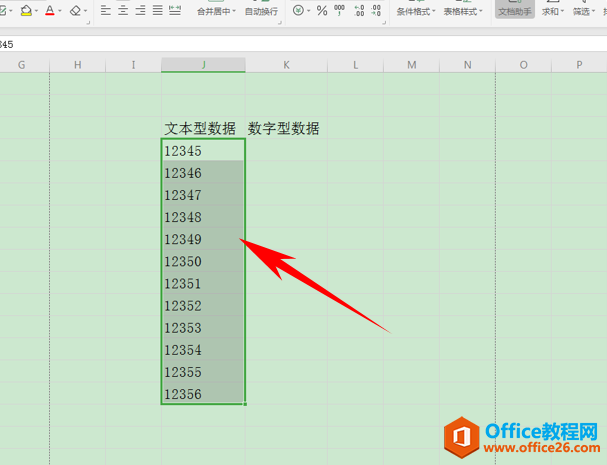Open the fill color dropdown arrow
Viewport: 607px width, 465px height.
click(x=36, y=11)
